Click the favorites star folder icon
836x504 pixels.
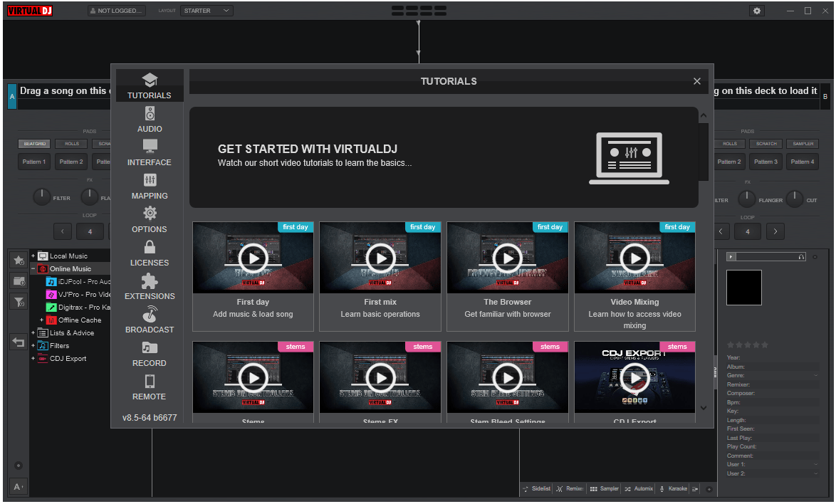[x=19, y=260]
